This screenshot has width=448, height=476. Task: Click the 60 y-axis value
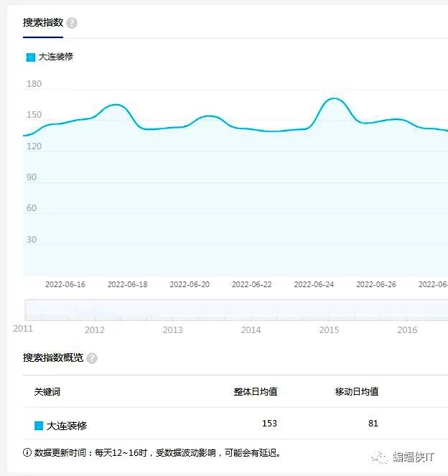pyautogui.click(x=32, y=208)
